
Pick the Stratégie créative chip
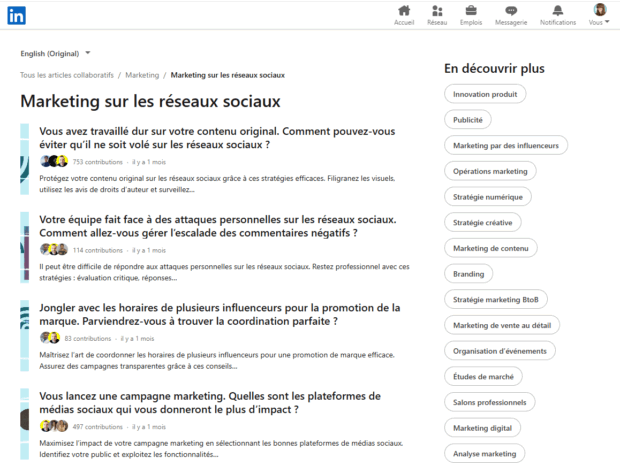click(x=483, y=223)
